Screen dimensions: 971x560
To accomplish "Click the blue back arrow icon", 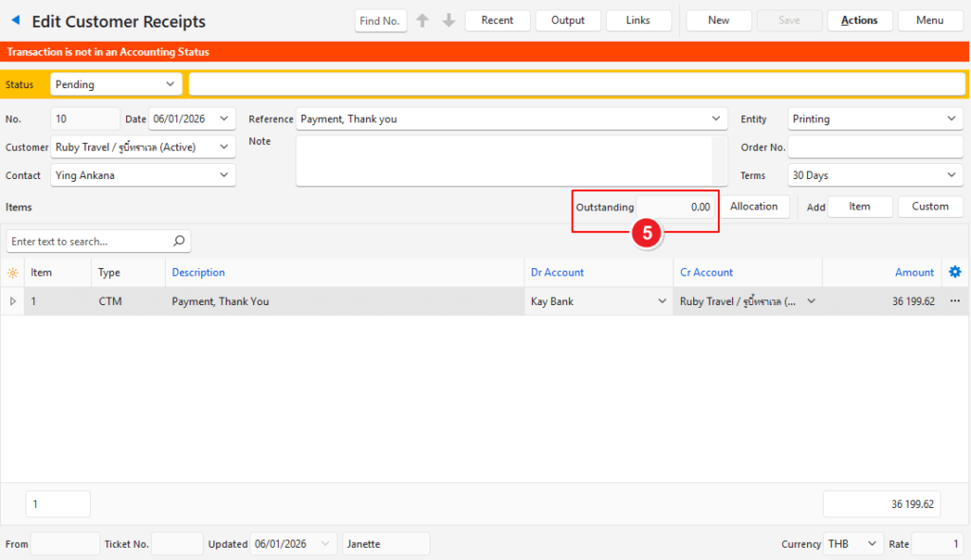I will (15, 21).
